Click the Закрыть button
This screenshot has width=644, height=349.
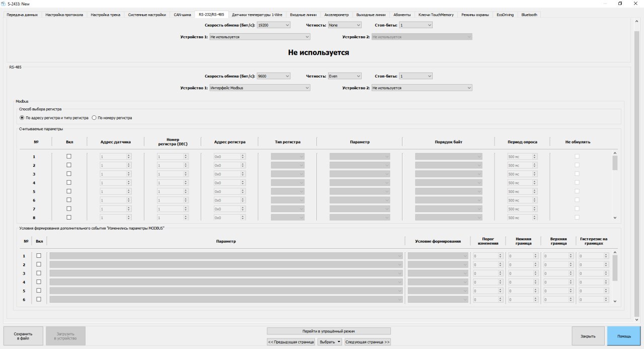pos(588,336)
